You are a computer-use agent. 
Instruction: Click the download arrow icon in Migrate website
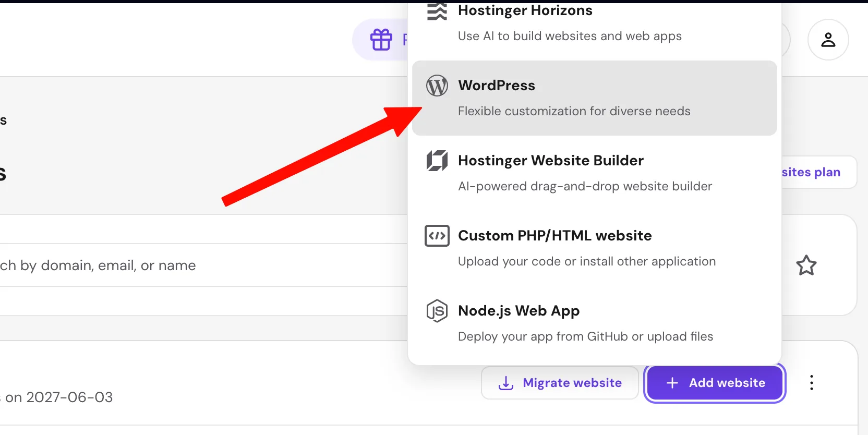[505, 383]
